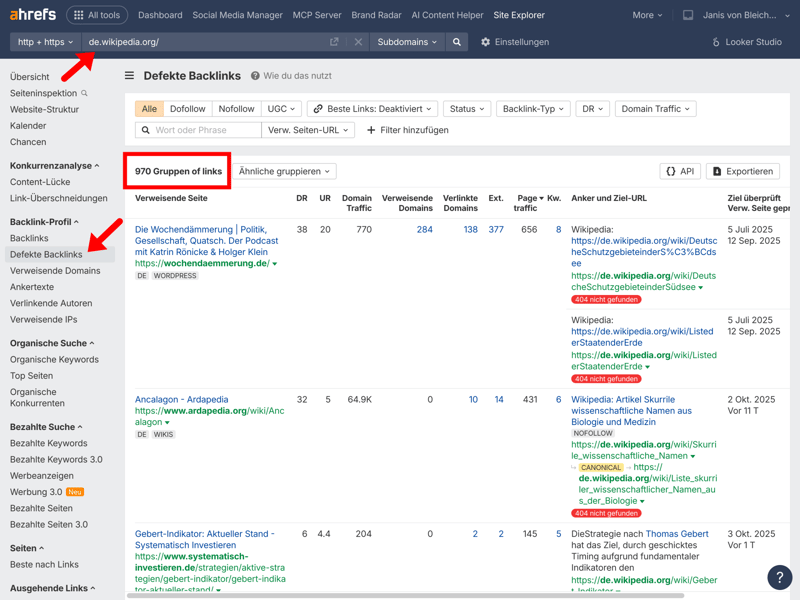Open the Ähnliche gruppieren dropdown
Screen dimensions: 800x600
(x=285, y=171)
